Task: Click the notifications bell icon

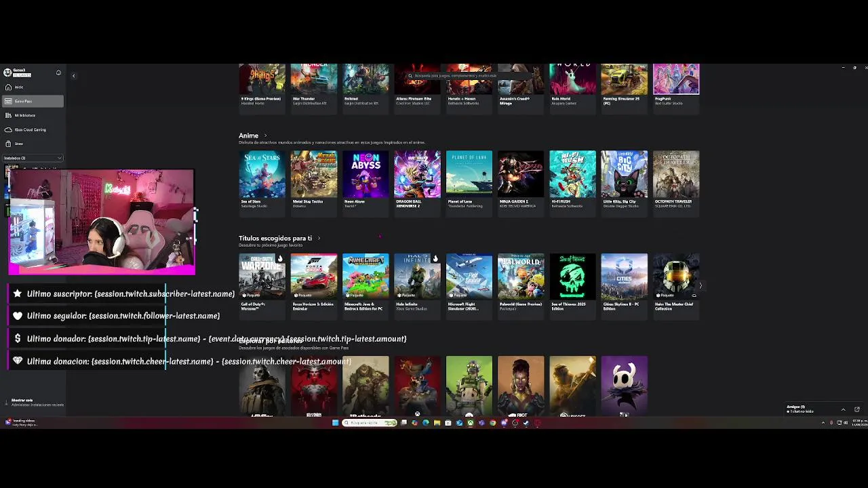Action: point(58,73)
